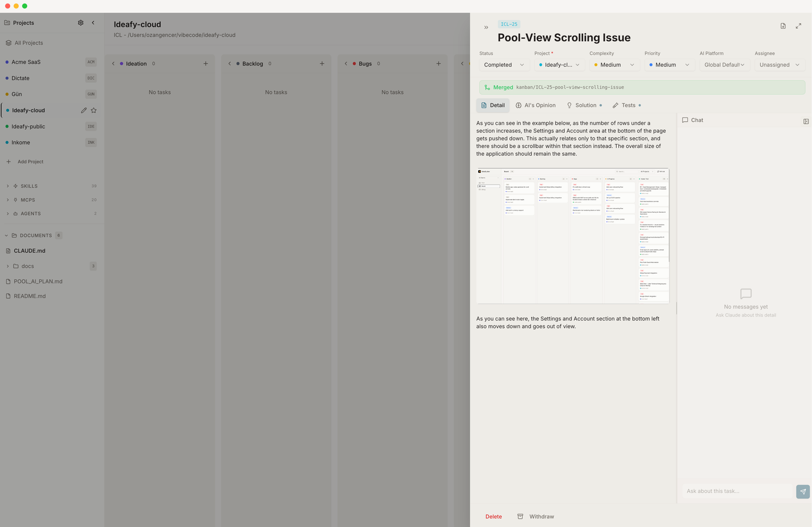Open the Complexity dropdown
The image size is (812, 527).
coord(615,65)
